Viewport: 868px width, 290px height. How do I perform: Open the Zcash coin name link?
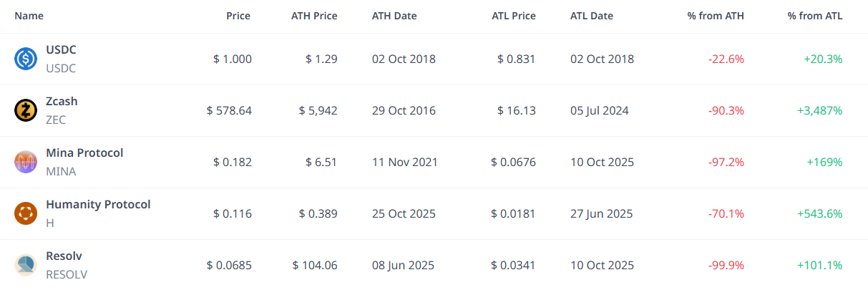pyautogui.click(x=62, y=101)
